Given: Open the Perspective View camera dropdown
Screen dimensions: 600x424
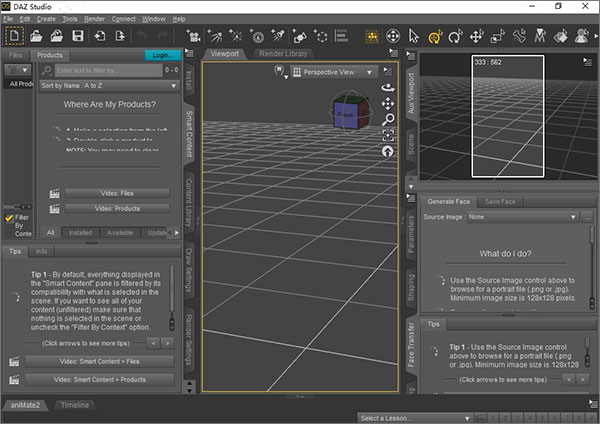Looking at the screenshot, I should coord(333,72).
